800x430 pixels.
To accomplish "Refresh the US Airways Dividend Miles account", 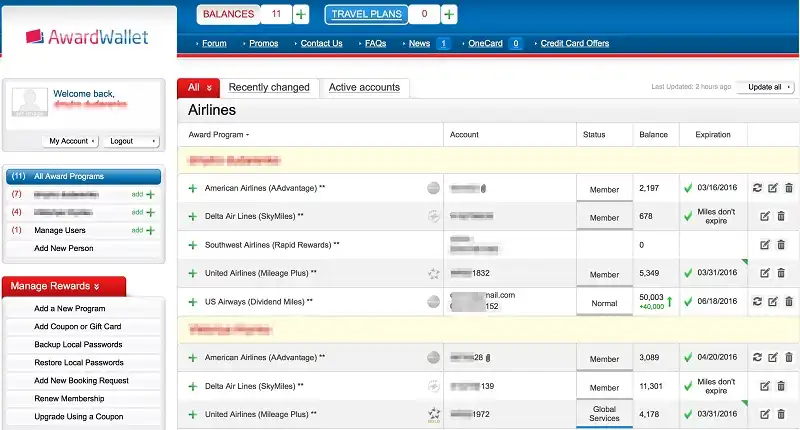I will point(757,301).
